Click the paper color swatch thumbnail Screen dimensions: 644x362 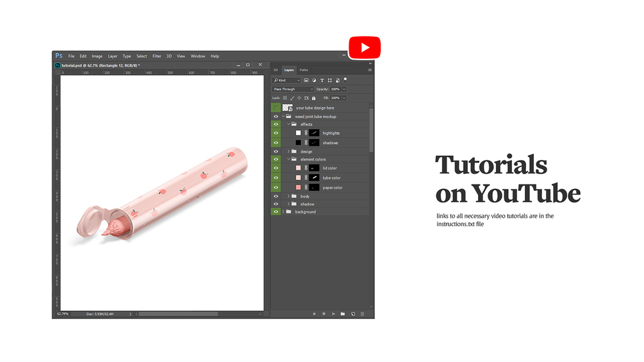298,188
